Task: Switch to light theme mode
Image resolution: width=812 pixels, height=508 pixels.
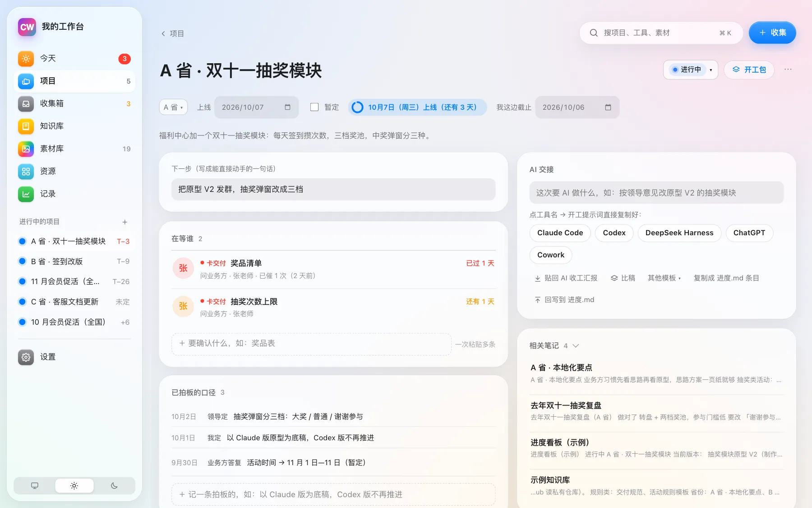Action: pos(74,485)
